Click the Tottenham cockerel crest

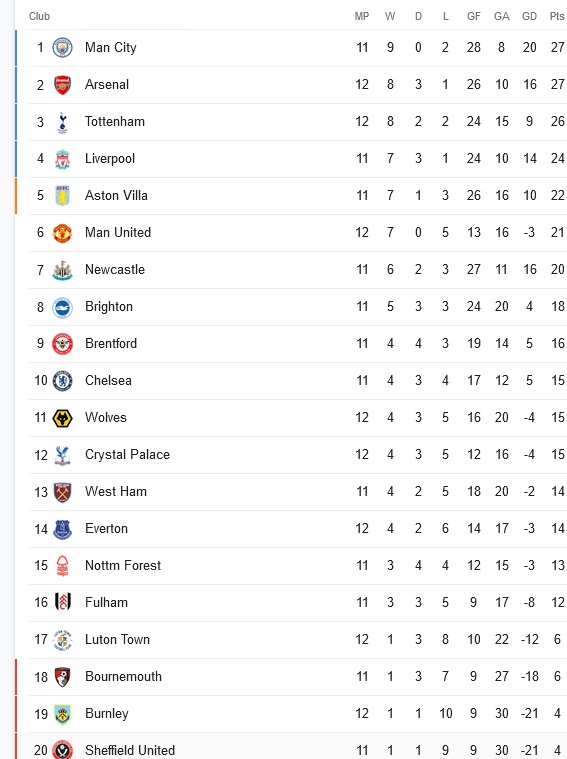coord(62,122)
